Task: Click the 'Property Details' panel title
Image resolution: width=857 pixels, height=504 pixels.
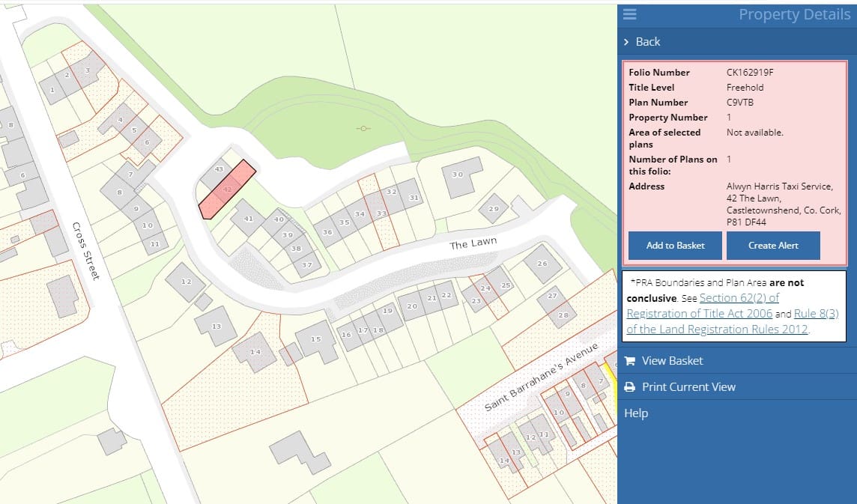Action: click(x=794, y=15)
